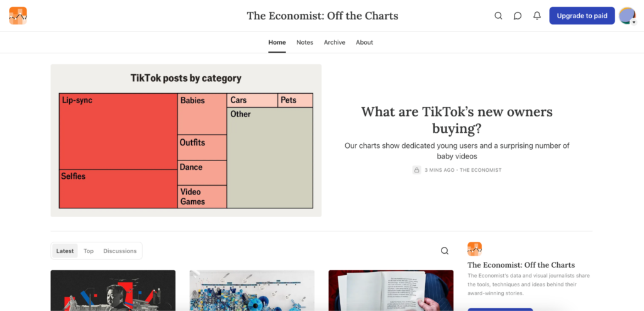Open "What are TikTok's new owners buying?" article

457,120
